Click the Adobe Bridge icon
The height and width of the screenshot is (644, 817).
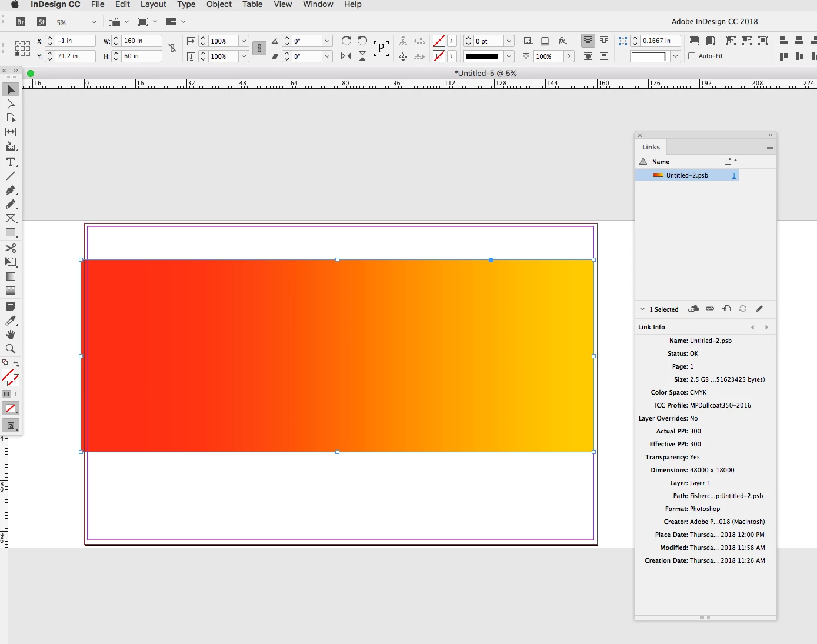pos(21,22)
